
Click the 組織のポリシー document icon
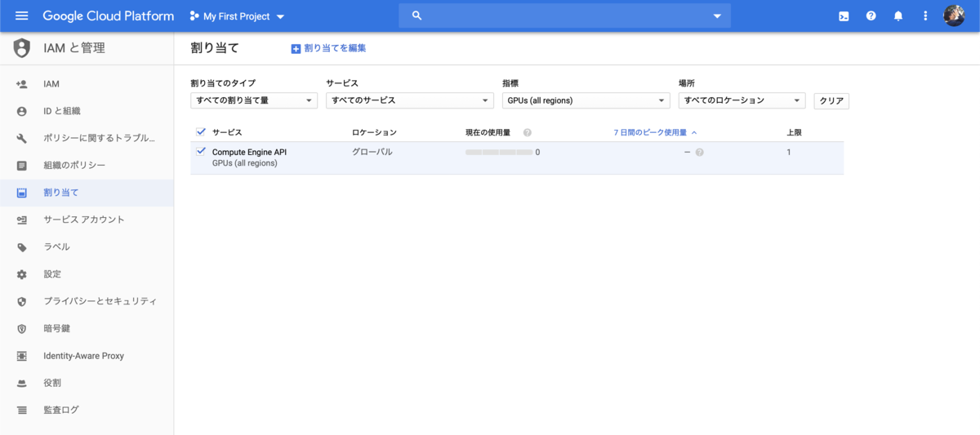tap(22, 166)
